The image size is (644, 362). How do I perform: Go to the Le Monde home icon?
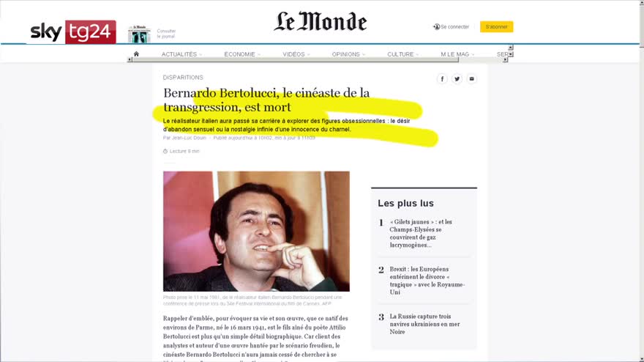coord(136,54)
